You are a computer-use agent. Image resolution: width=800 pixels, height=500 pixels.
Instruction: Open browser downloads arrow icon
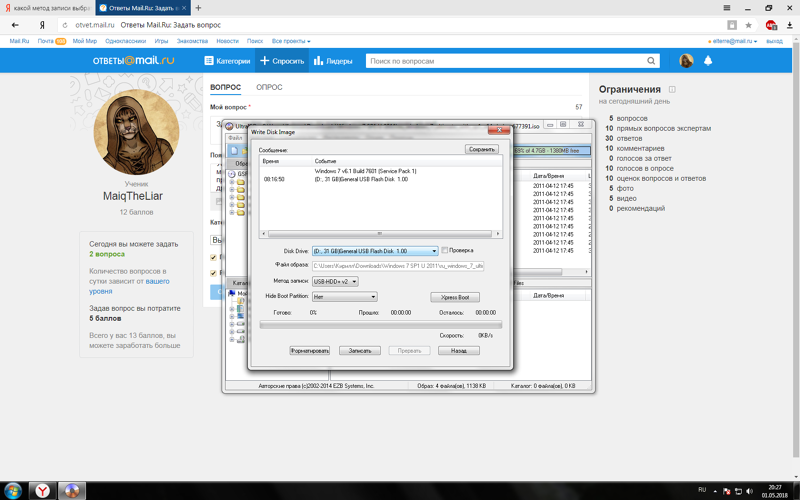click(790, 25)
